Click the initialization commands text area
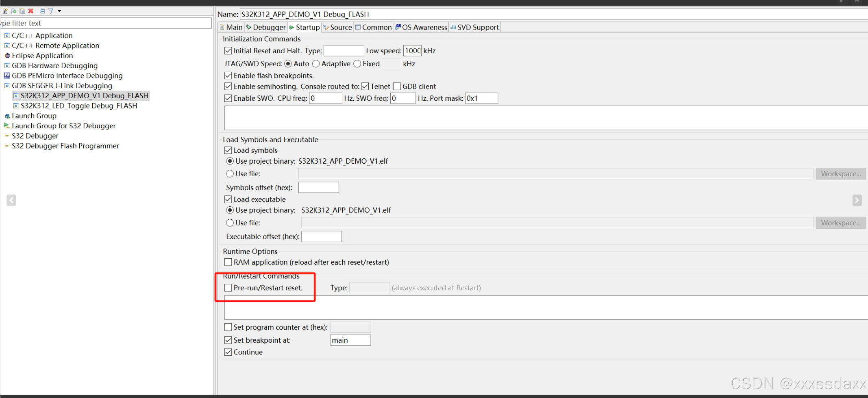868x398 pixels. tap(546, 118)
